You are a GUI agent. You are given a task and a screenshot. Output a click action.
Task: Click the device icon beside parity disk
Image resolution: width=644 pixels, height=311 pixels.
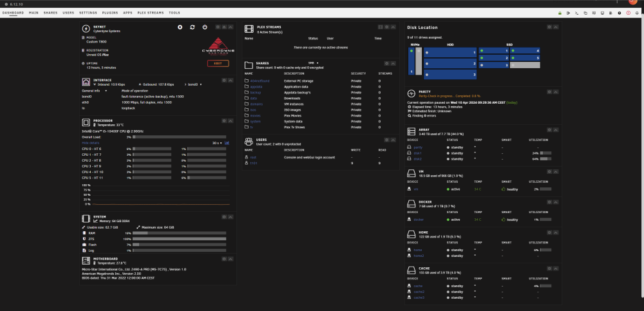[409, 147]
